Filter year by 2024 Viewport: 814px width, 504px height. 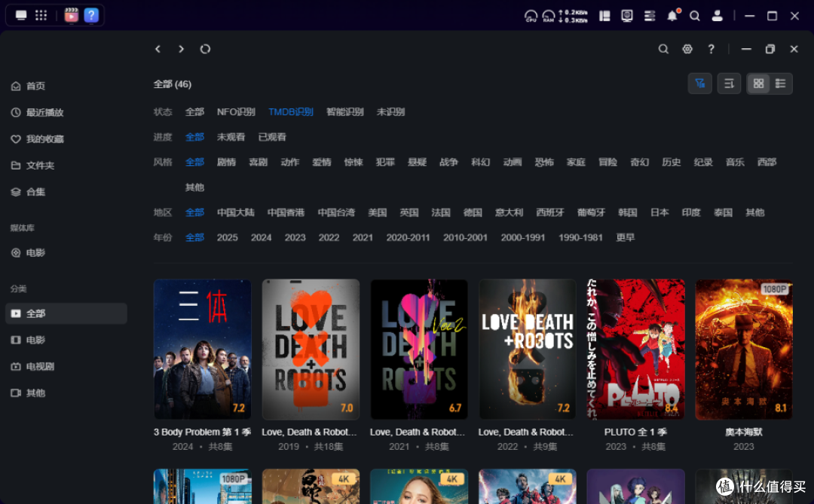coord(261,237)
